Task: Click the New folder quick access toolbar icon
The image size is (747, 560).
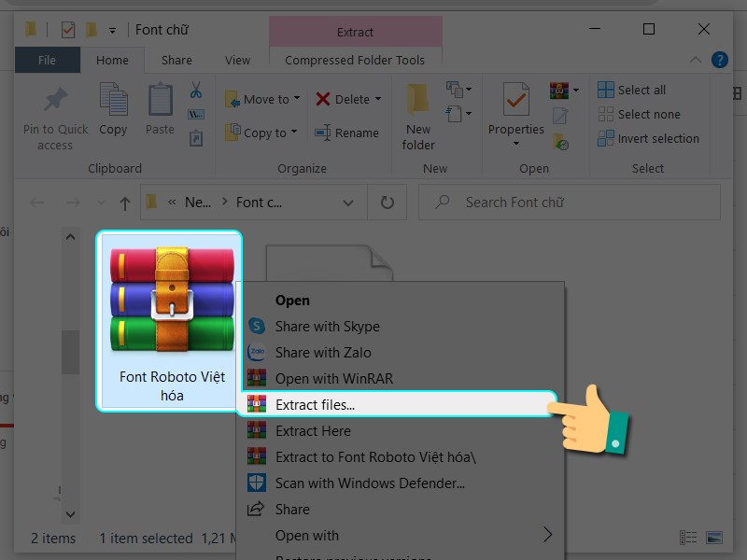Action: click(91, 30)
